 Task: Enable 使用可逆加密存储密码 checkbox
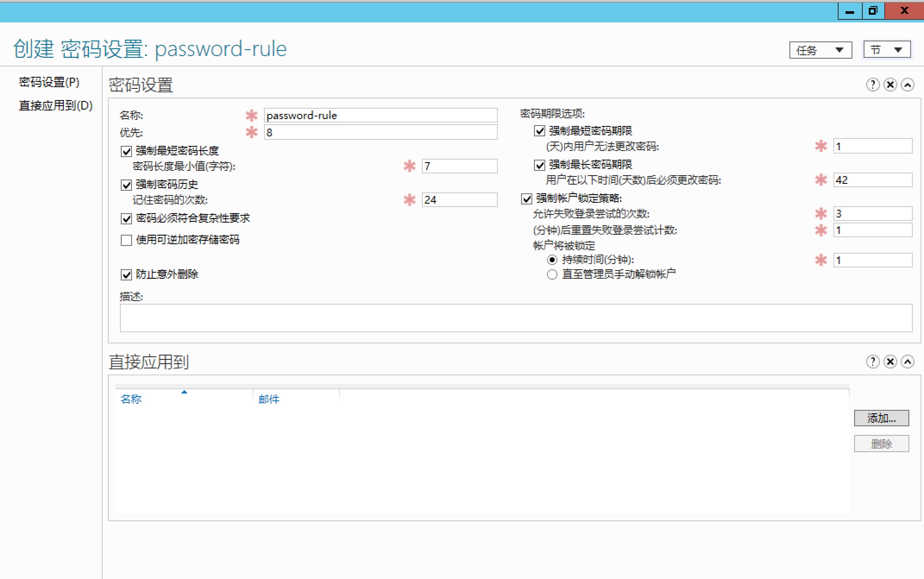tap(126, 240)
